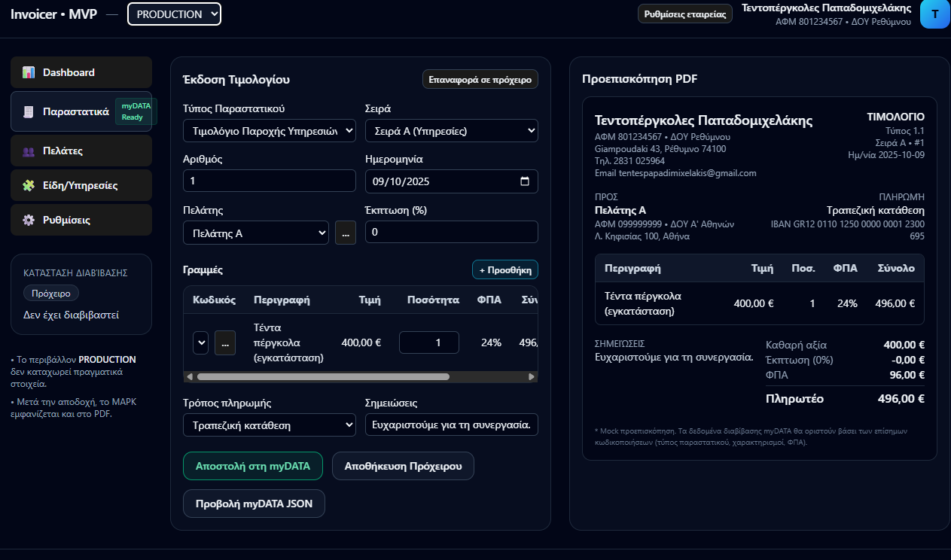Open the Σειρά series dropdown
The height and width of the screenshot is (560, 951).
451,131
